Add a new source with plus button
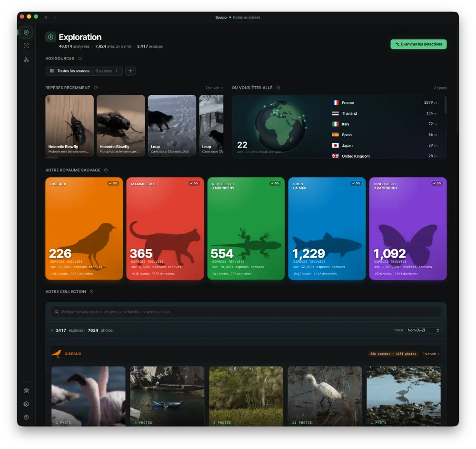Screen dimensions: 476x449 click(130, 71)
